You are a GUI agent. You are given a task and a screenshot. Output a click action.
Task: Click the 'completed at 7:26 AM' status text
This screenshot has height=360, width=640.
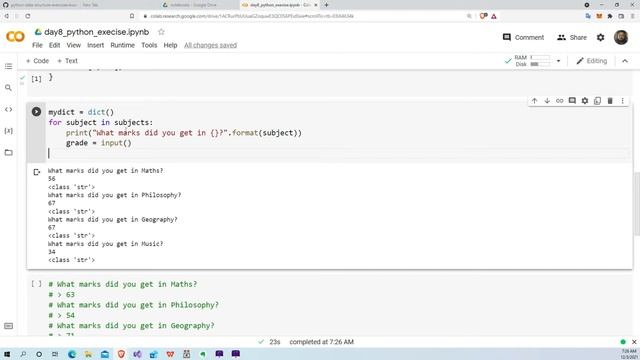tap(322, 342)
